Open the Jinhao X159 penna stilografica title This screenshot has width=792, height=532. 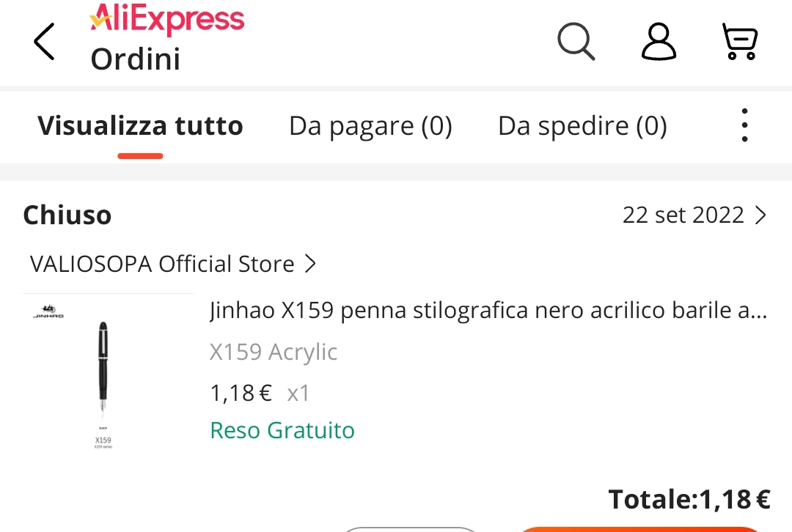[x=488, y=311]
